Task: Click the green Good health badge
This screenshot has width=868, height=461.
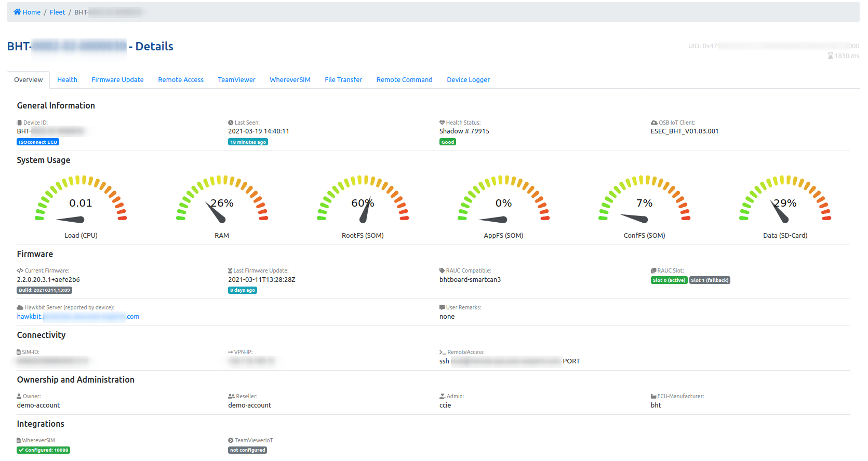Action: (x=447, y=142)
